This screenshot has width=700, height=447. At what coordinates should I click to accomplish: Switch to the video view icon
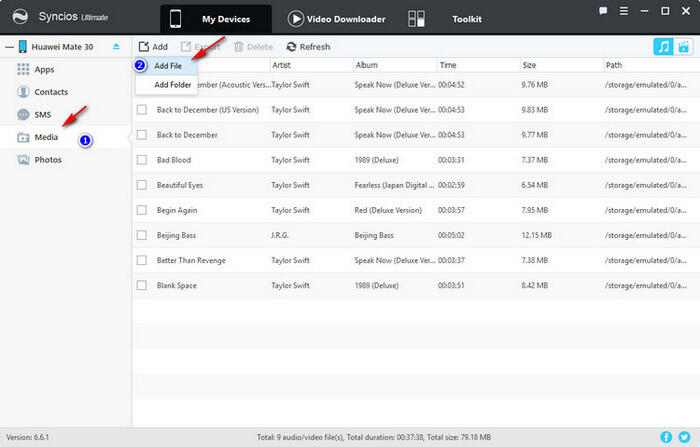(x=683, y=46)
